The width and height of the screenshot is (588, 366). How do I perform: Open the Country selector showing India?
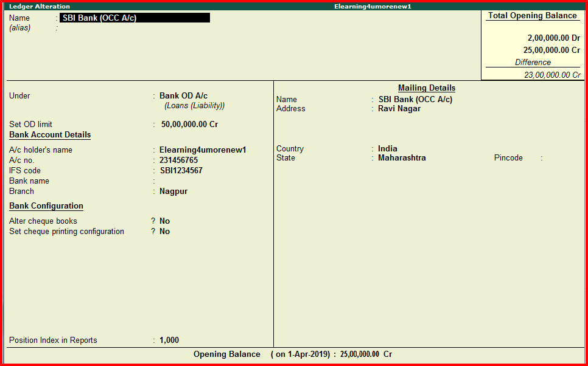coord(388,148)
